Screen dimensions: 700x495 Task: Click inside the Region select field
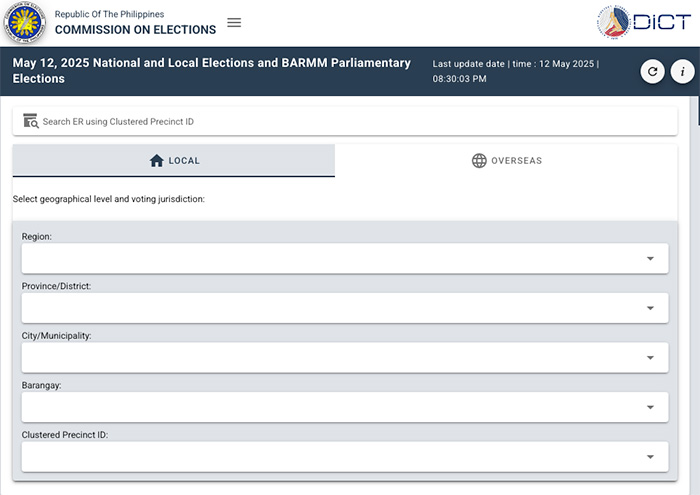345,258
